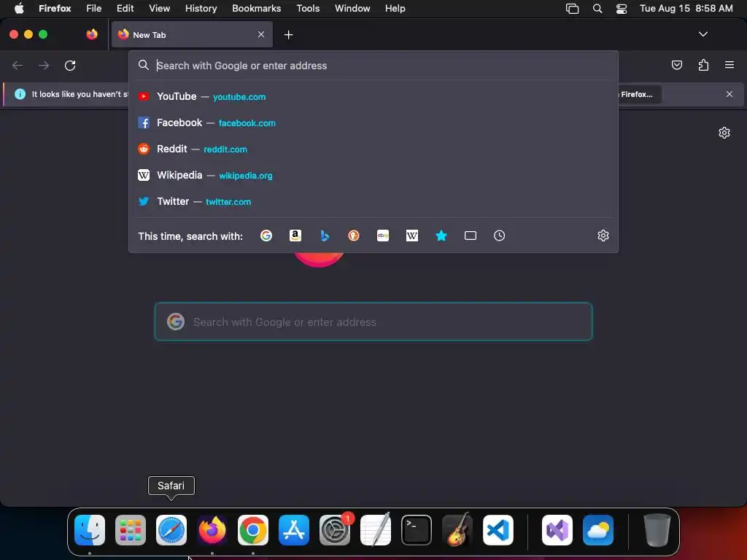Search this time with Wikipedia icon
Viewport: 747px width, 560px height.
point(412,236)
